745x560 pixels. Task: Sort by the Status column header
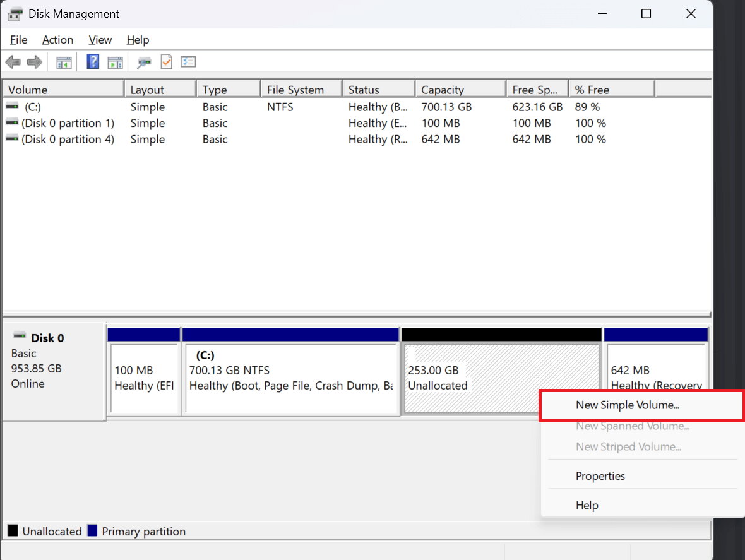[x=379, y=89]
